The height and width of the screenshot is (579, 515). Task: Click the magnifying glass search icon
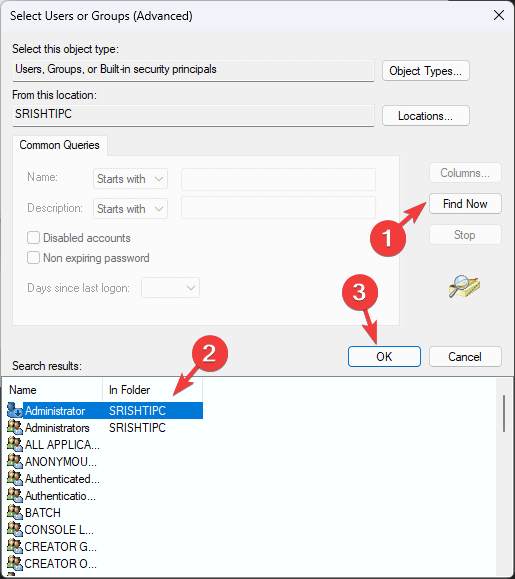point(464,287)
